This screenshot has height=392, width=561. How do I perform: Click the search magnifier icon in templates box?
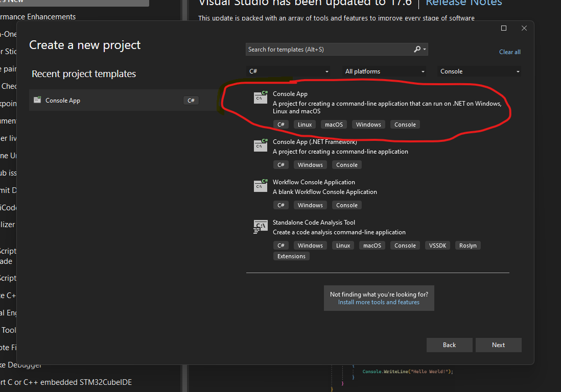point(417,50)
